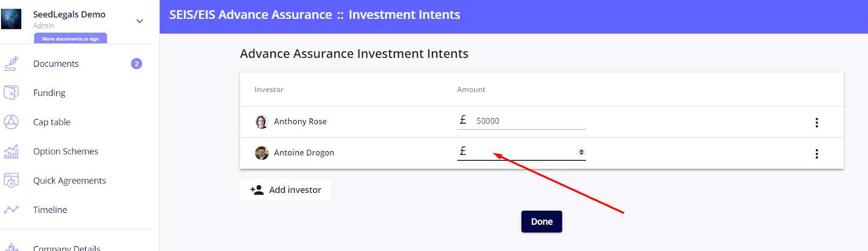868x251 pixels.
Task: Click the Cap table pie icon
Action: pyautogui.click(x=11, y=122)
